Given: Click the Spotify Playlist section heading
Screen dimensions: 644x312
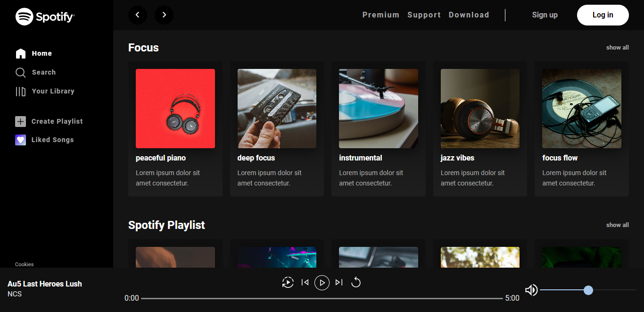Looking at the screenshot, I should point(166,225).
